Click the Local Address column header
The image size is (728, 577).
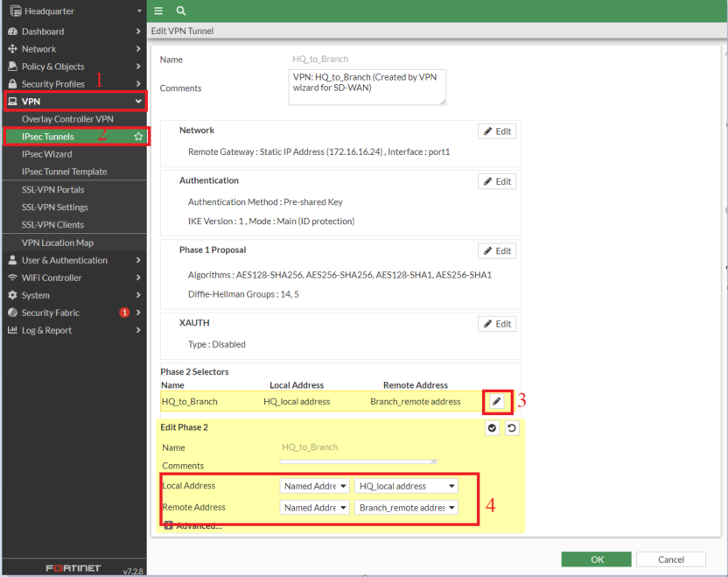pos(297,385)
